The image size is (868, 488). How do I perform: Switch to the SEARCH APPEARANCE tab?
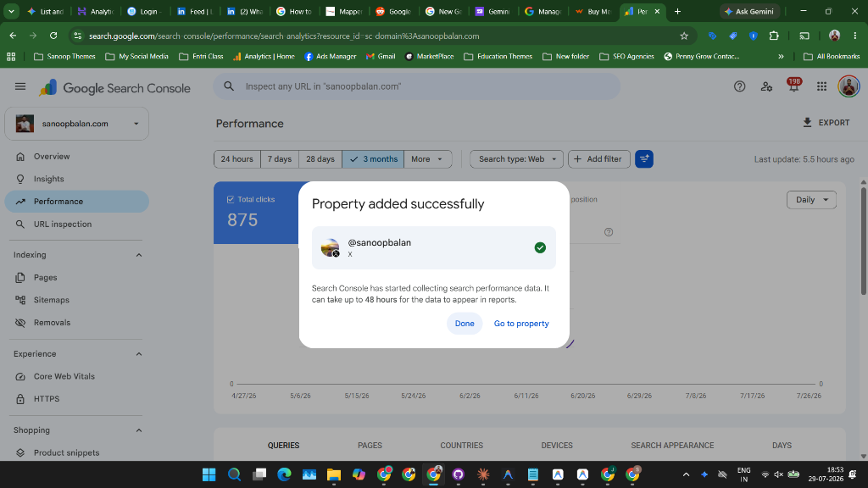coord(672,446)
